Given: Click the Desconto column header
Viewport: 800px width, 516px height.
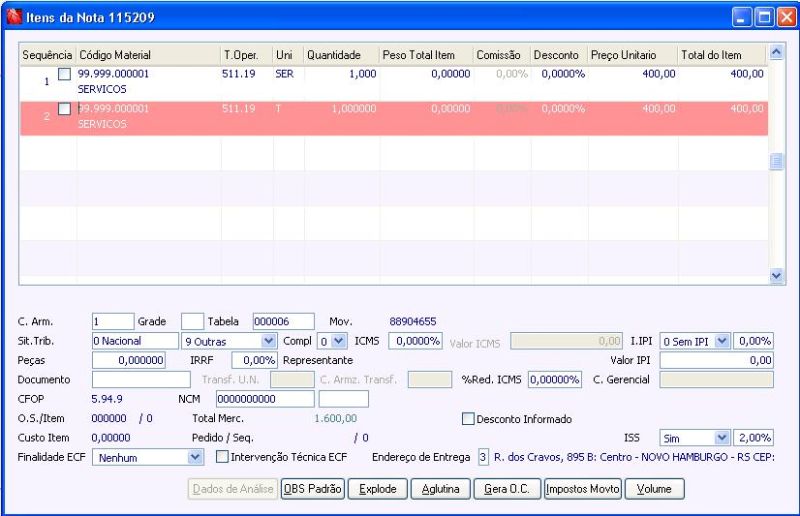Looking at the screenshot, I should click(x=559, y=55).
